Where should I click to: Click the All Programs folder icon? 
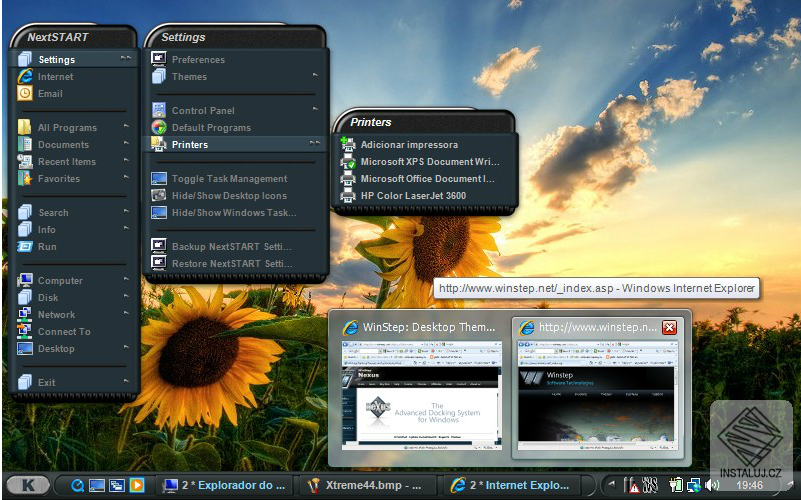click(x=25, y=127)
